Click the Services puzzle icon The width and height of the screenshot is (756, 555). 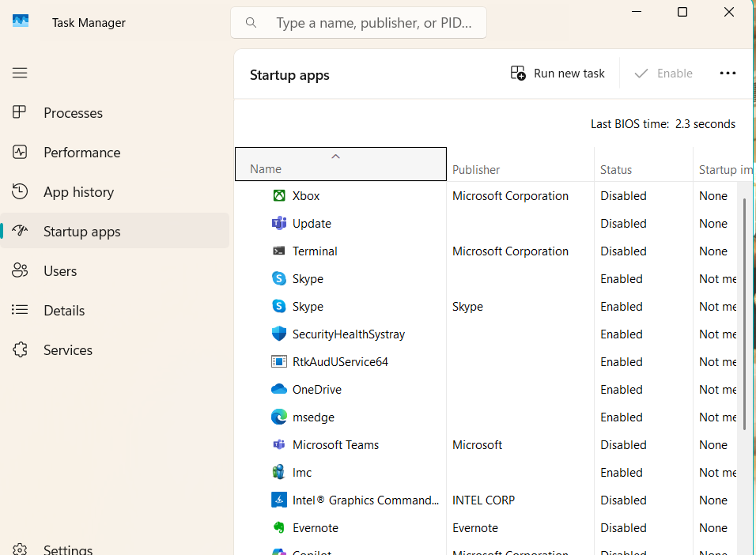point(20,349)
